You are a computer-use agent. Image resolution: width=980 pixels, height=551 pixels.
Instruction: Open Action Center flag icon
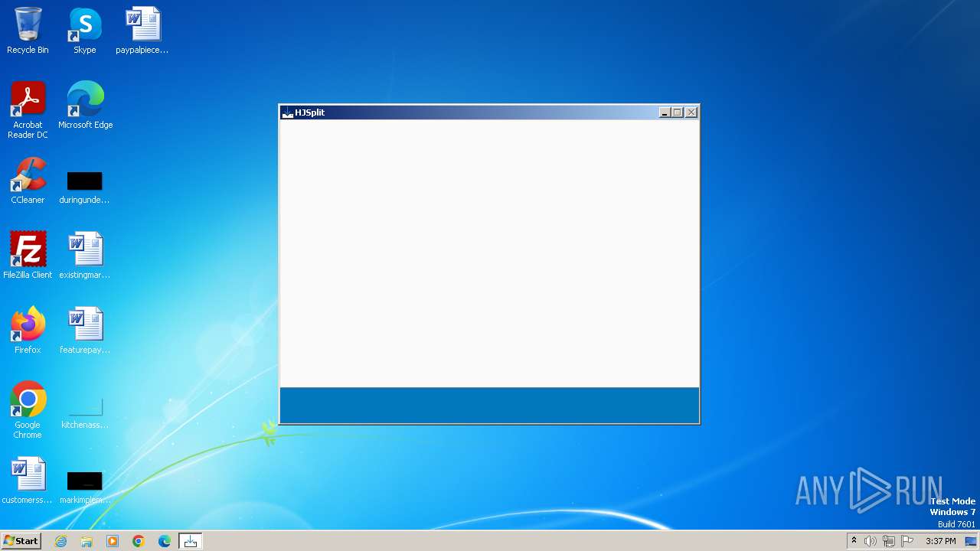point(907,541)
